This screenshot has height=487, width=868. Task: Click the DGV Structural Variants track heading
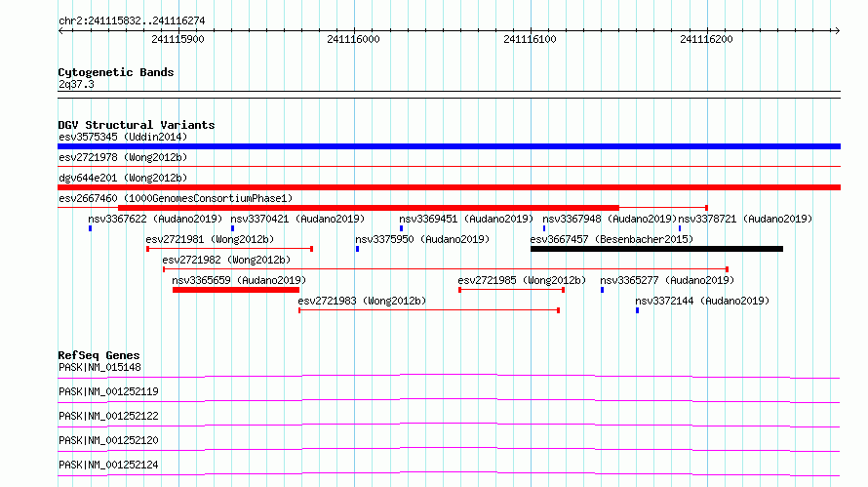(x=137, y=125)
